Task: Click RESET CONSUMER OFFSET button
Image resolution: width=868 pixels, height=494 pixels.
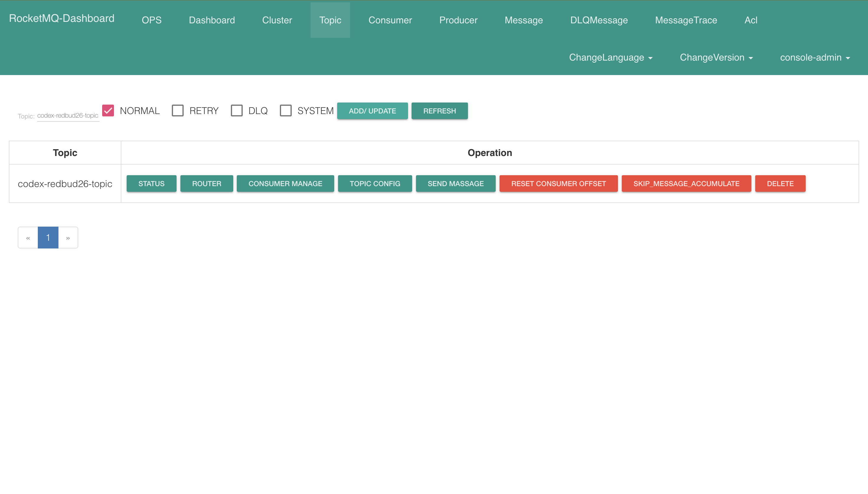Action: pyautogui.click(x=558, y=183)
